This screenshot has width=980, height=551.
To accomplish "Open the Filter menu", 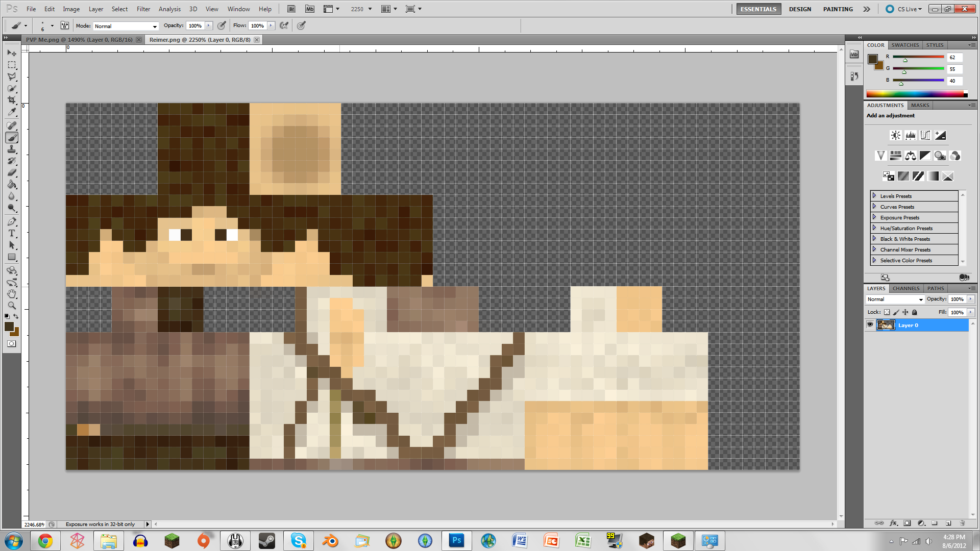I will [143, 9].
